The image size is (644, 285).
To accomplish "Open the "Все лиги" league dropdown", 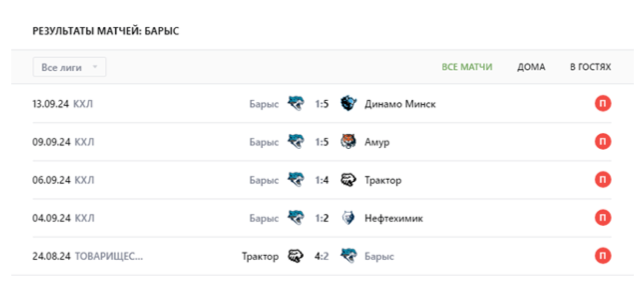I will tap(69, 68).
